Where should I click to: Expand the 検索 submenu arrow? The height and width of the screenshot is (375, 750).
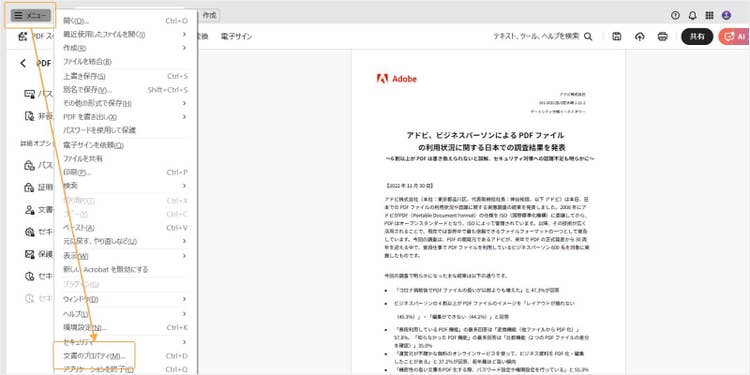pyautogui.click(x=185, y=186)
